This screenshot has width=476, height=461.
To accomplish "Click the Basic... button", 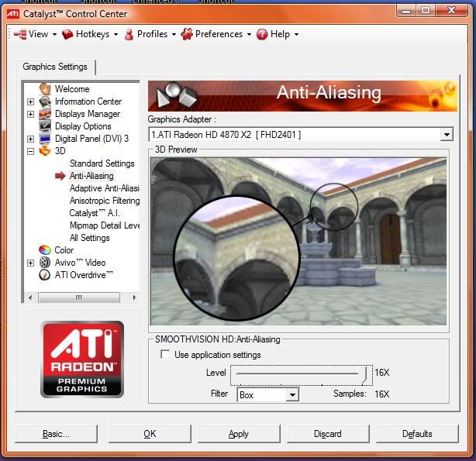I will pos(56,434).
